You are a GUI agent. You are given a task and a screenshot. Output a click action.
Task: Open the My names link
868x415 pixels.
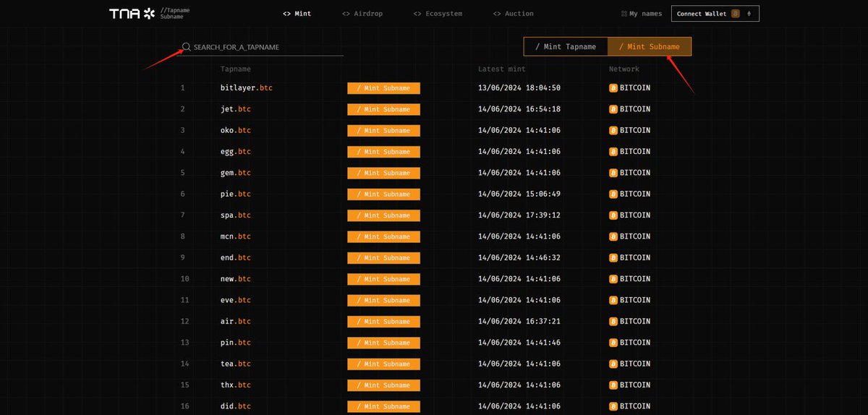(x=646, y=14)
